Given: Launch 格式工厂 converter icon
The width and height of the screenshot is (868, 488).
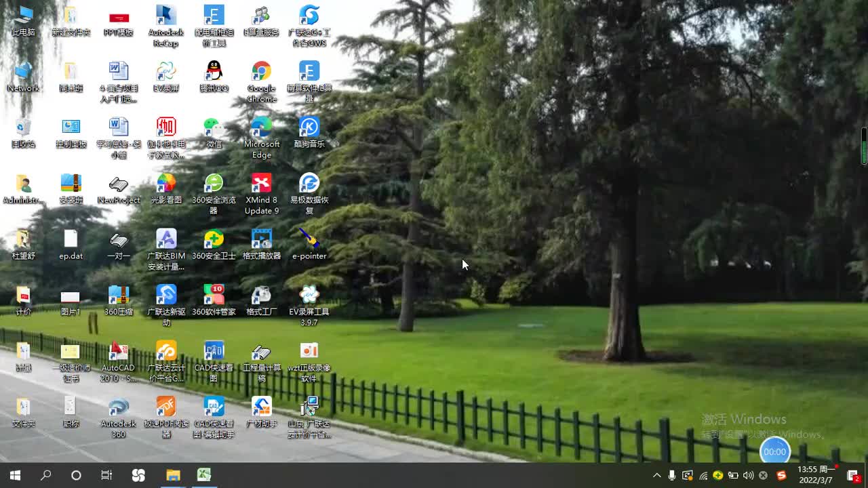Looking at the screenshot, I should coord(262,301).
